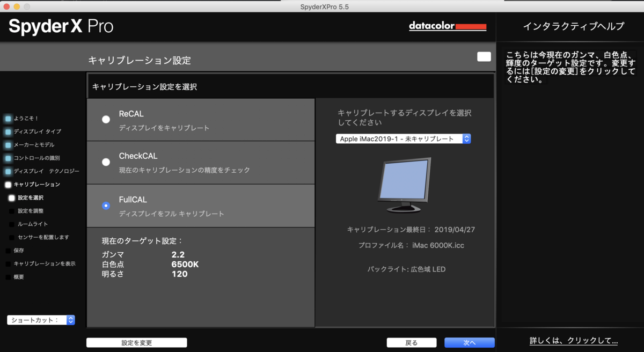Select 設定を調整 in the sidebar

click(x=11, y=211)
